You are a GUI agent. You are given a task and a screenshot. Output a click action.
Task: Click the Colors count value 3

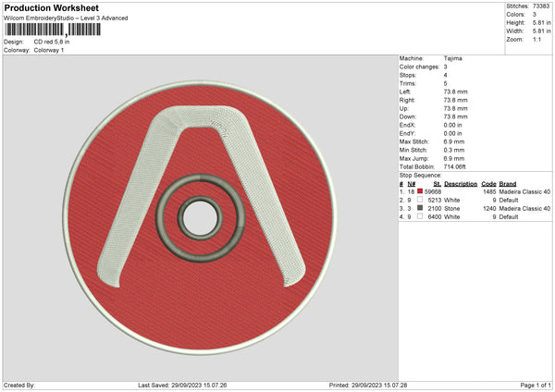pos(535,15)
